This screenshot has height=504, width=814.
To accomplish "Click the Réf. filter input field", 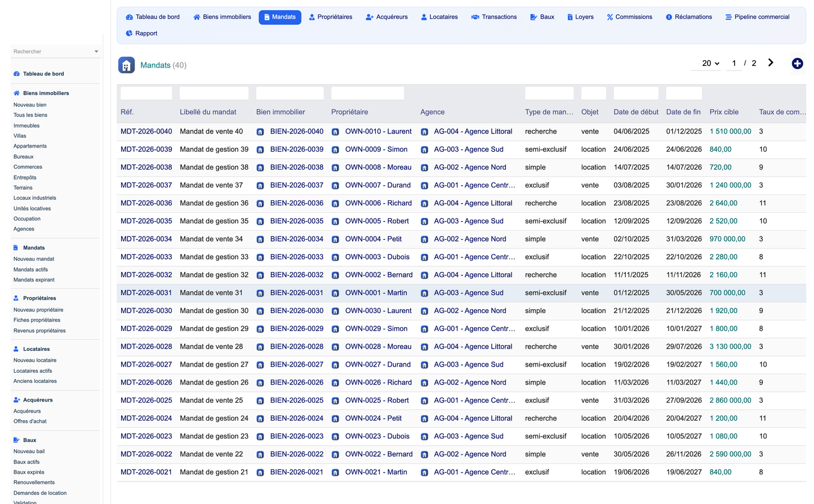I will click(146, 93).
